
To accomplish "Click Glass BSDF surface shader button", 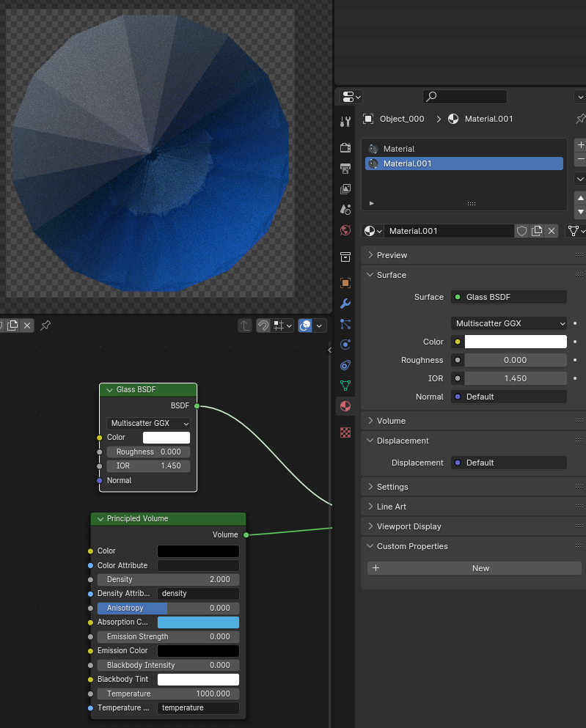I will coord(509,297).
